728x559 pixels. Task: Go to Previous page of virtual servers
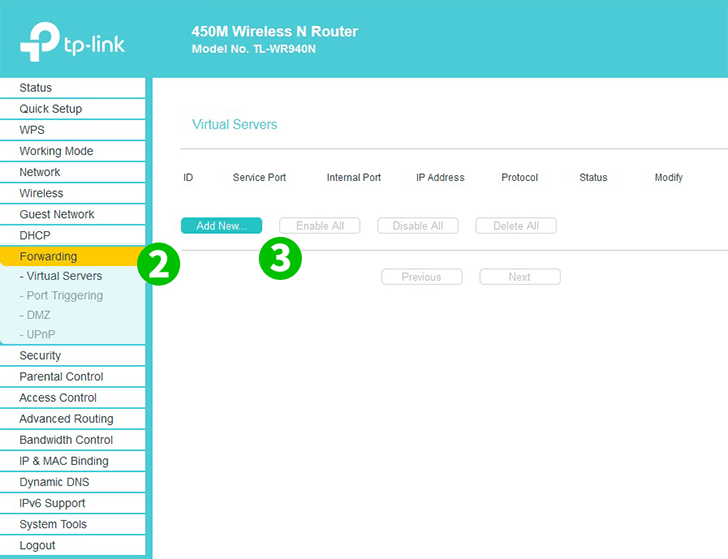[421, 277]
